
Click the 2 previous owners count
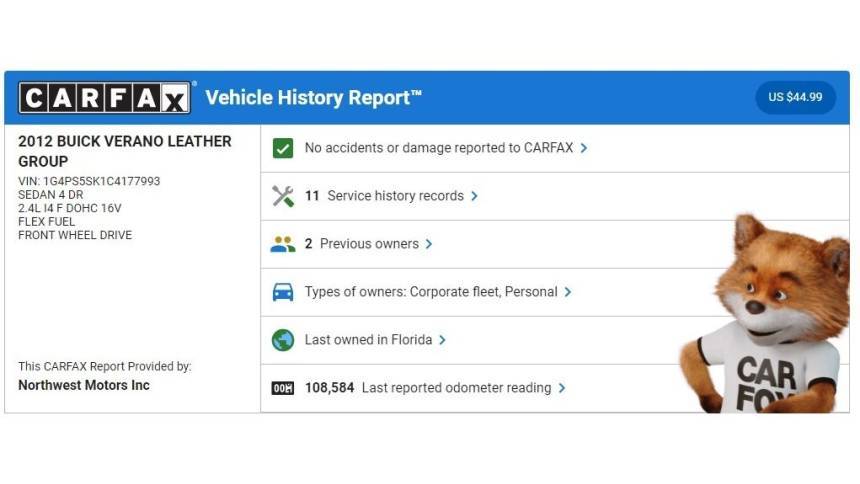[308, 244]
